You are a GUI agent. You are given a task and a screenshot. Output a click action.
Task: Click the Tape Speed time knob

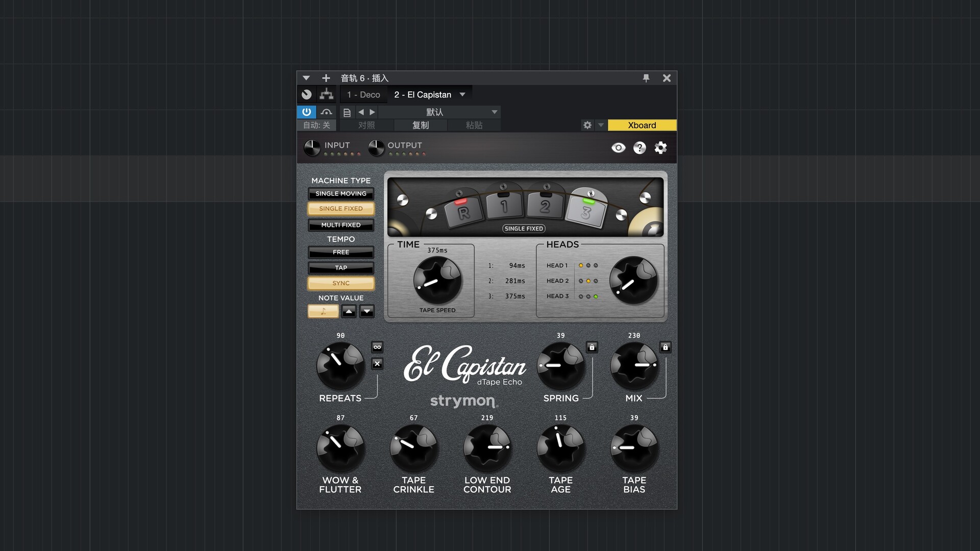pyautogui.click(x=437, y=280)
